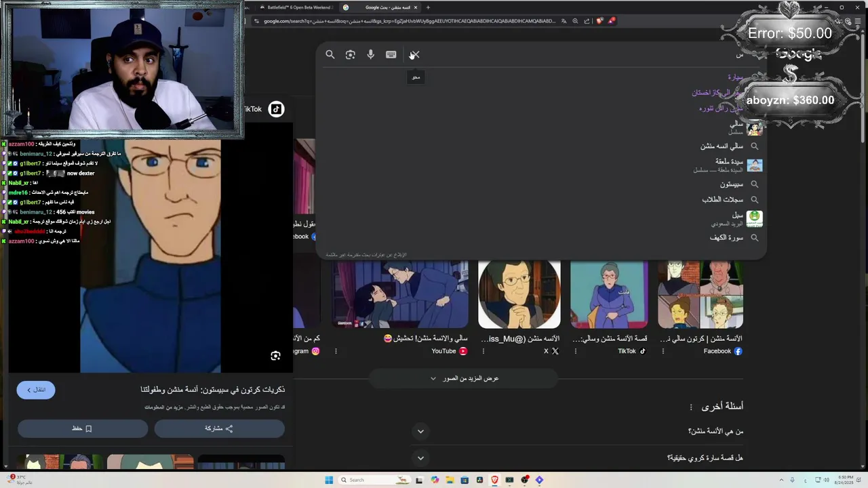Screen dimensions: 868x488
Task: Clear the search box with the X icon
Action: (x=415, y=55)
